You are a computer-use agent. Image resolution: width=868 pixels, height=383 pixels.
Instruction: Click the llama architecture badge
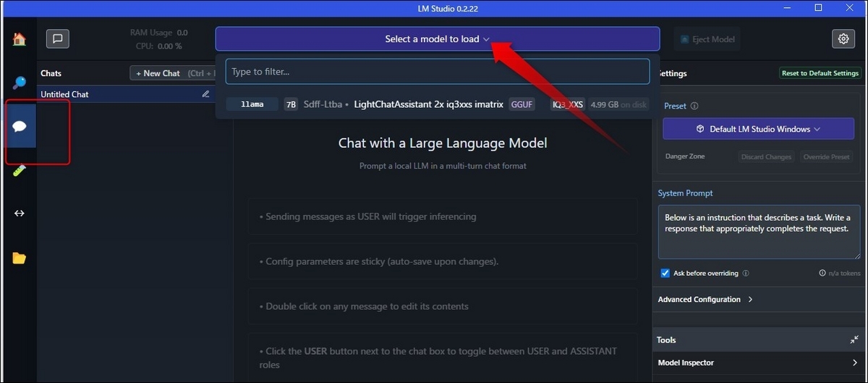[x=252, y=104]
